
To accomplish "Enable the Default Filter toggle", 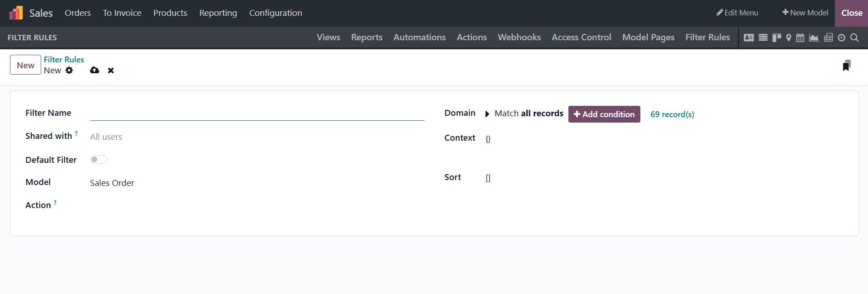I will point(98,160).
